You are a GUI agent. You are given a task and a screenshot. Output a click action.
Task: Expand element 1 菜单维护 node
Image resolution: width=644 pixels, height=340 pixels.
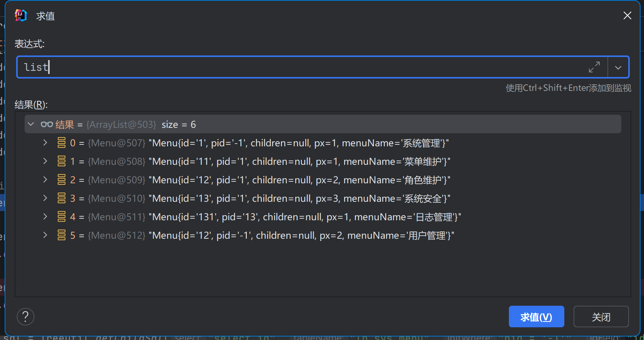(45, 161)
